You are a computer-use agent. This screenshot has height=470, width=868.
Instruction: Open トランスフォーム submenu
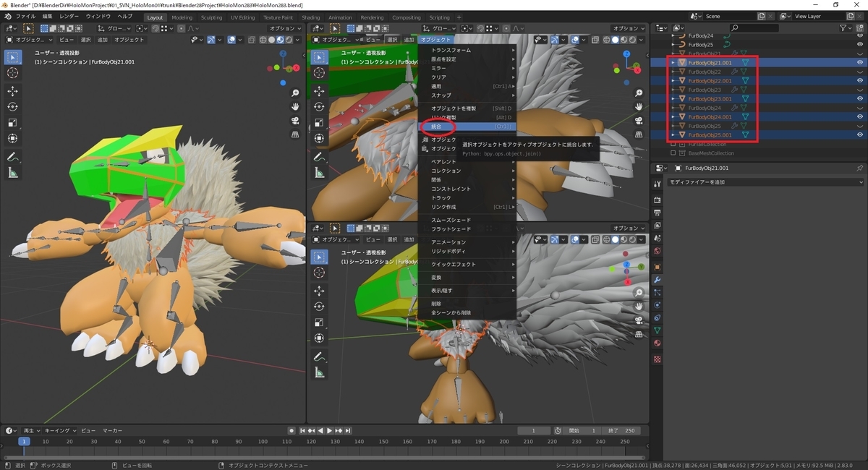pyautogui.click(x=467, y=50)
